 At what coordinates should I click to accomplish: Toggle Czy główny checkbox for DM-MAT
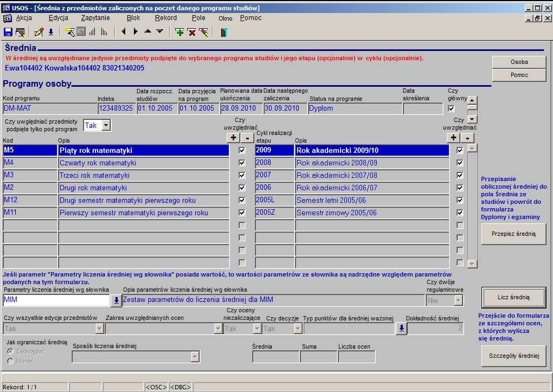[x=451, y=108]
